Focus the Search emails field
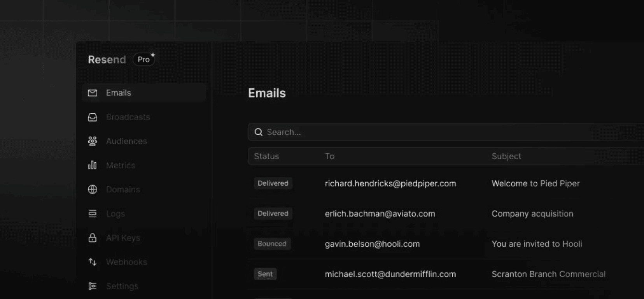The height and width of the screenshot is (299, 644). click(x=446, y=132)
